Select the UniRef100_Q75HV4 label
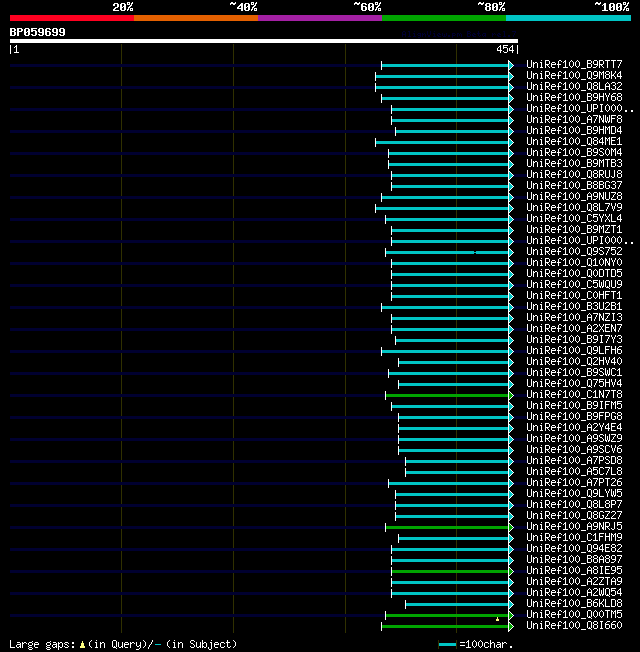Viewport: 640px width, 652px height. (574, 384)
